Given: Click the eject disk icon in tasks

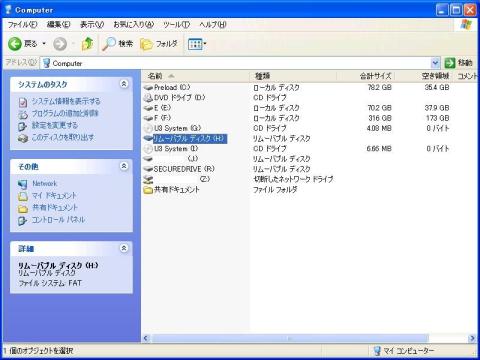Looking at the screenshot, I should click(23, 138).
